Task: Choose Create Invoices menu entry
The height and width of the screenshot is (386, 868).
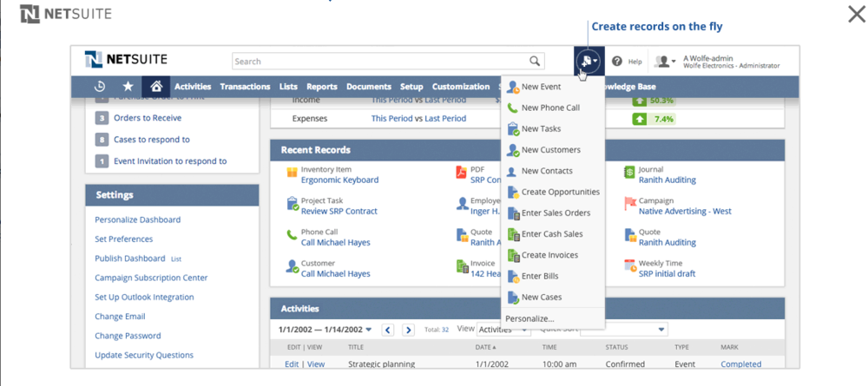Action: pyautogui.click(x=549, y=255)
